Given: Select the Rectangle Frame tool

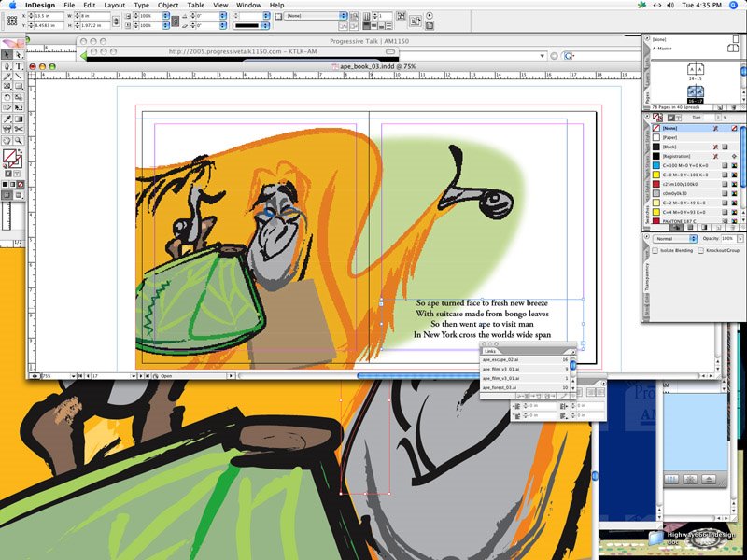Looking at the screenshot, I should [7, 86].
